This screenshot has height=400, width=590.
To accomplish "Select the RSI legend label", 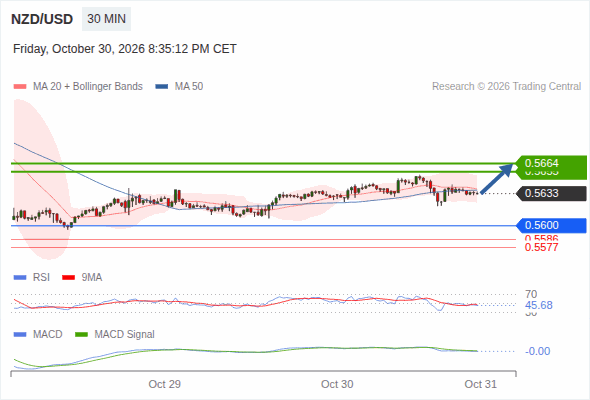I will 41,278.
